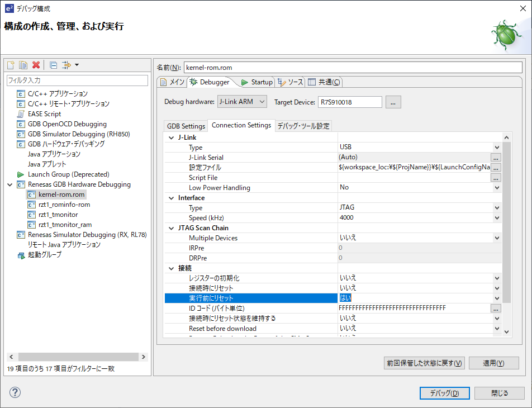Image resolution: width=532 pixels, height=408 pixels.
Task: Browse for Target Device with ... button
Action: (393, 102)
